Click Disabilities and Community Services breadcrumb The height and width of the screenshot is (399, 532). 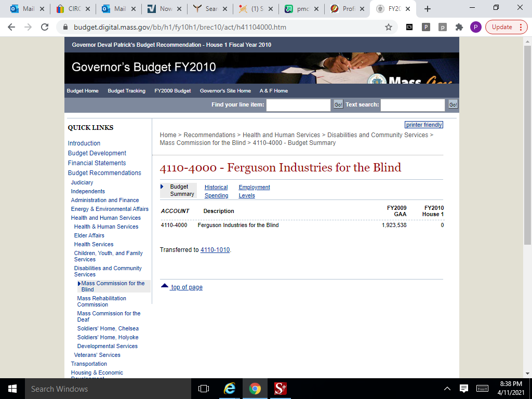[x=378, y=135]
